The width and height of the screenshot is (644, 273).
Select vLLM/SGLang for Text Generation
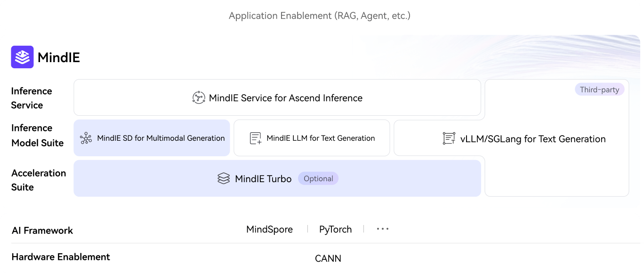(x=532, y=139)
